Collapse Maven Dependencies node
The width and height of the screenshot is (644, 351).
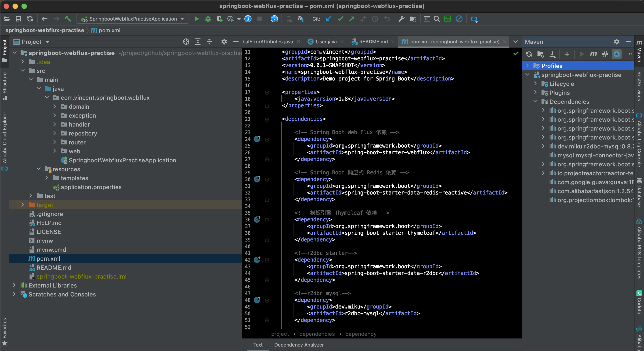pos(535,101)
